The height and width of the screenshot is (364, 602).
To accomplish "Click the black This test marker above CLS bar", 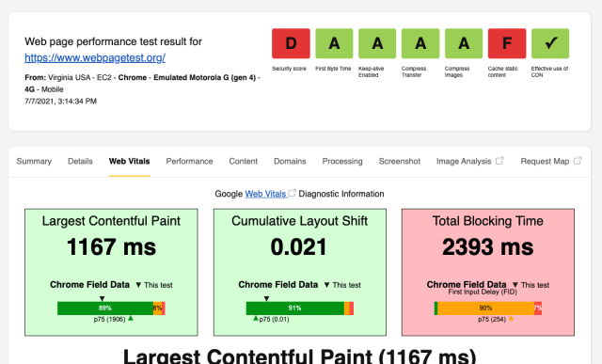I will (266, 298).
